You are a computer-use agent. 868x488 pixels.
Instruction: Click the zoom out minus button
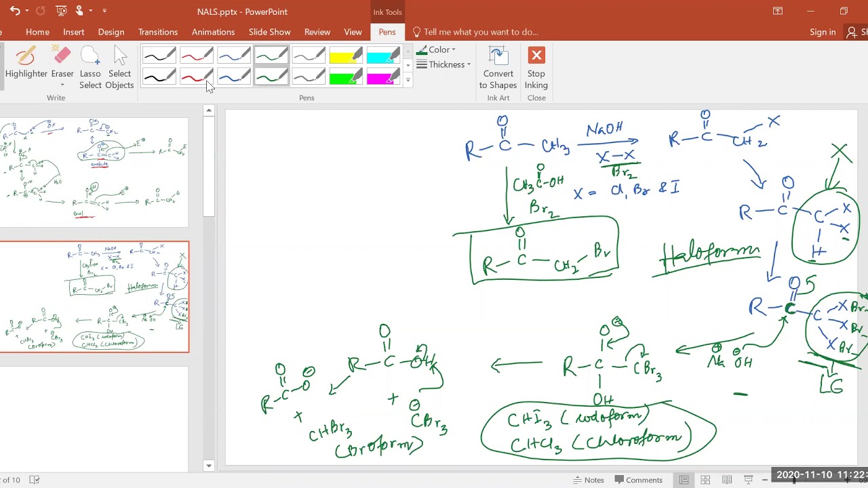point(765,480)
